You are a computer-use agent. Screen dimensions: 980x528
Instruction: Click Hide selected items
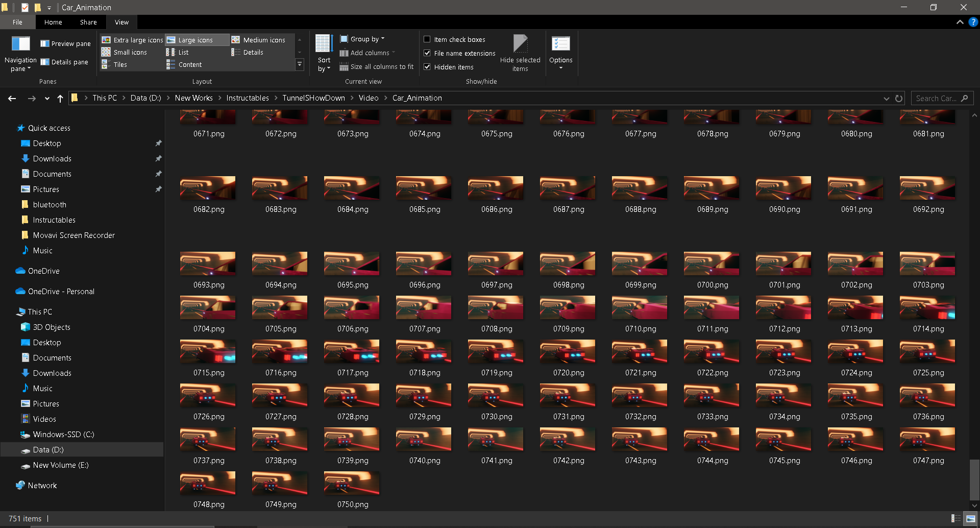[520, 54]
